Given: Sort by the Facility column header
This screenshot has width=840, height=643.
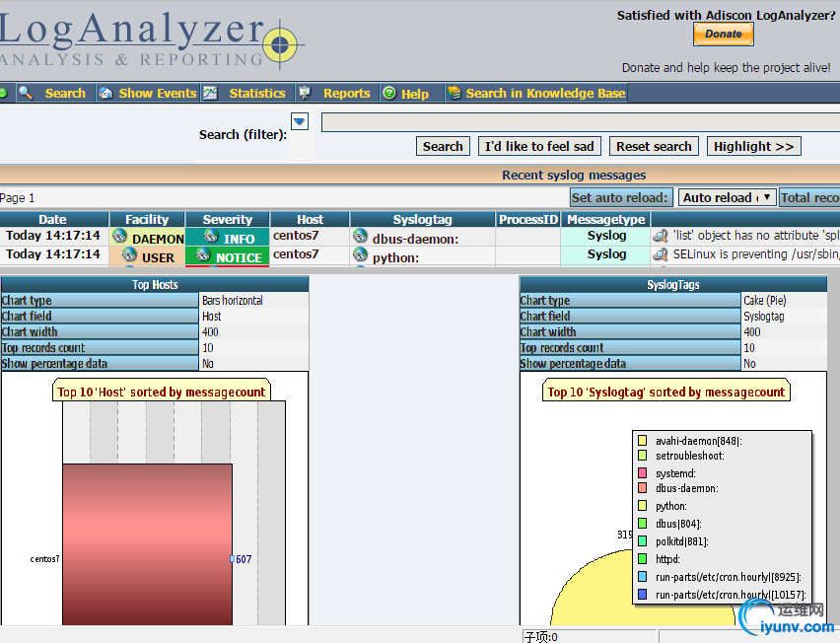Looking at the screenshot, I should (147, 219).
